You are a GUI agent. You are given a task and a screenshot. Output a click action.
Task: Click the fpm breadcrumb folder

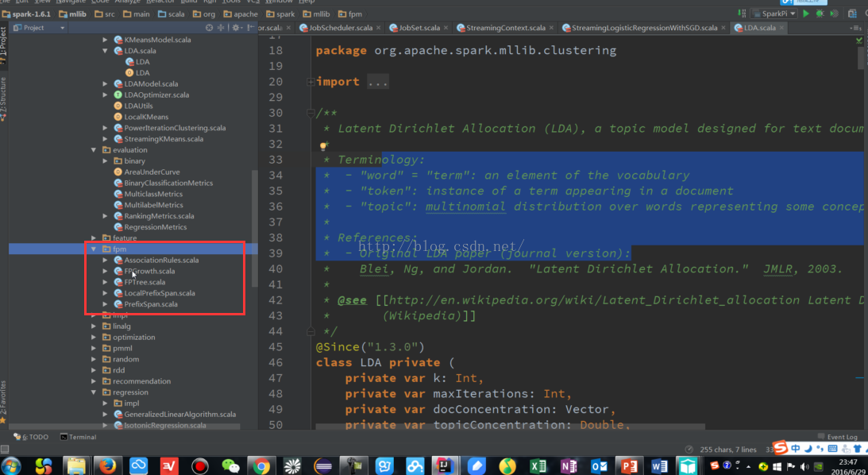[x=350, y=14]
